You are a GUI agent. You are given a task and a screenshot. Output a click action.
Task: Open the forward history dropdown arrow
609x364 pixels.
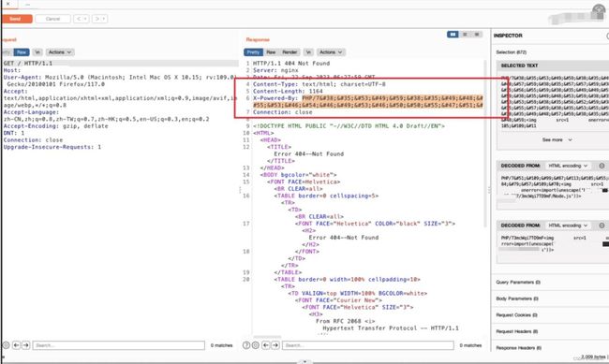coord(104,19)
